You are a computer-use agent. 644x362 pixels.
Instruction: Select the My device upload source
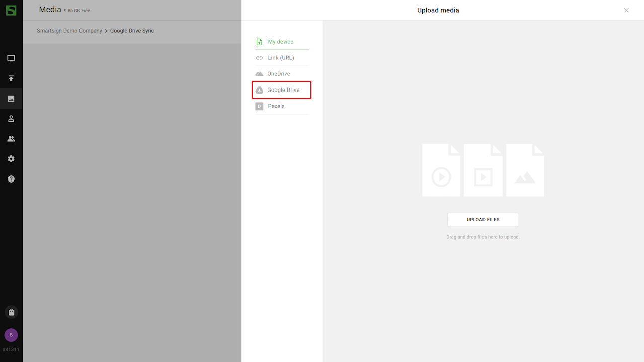(x=281, y=42)
